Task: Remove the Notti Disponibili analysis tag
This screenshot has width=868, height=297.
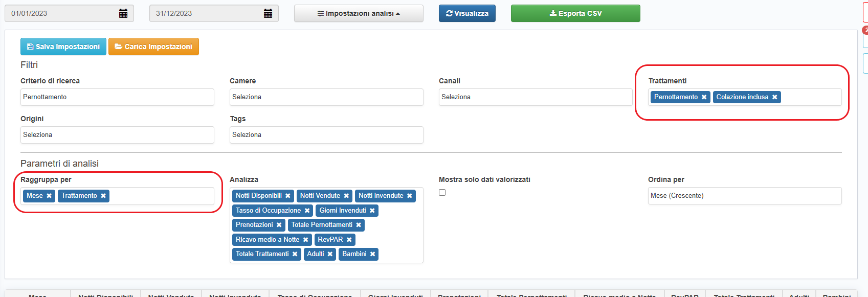Action: point(288,196)
